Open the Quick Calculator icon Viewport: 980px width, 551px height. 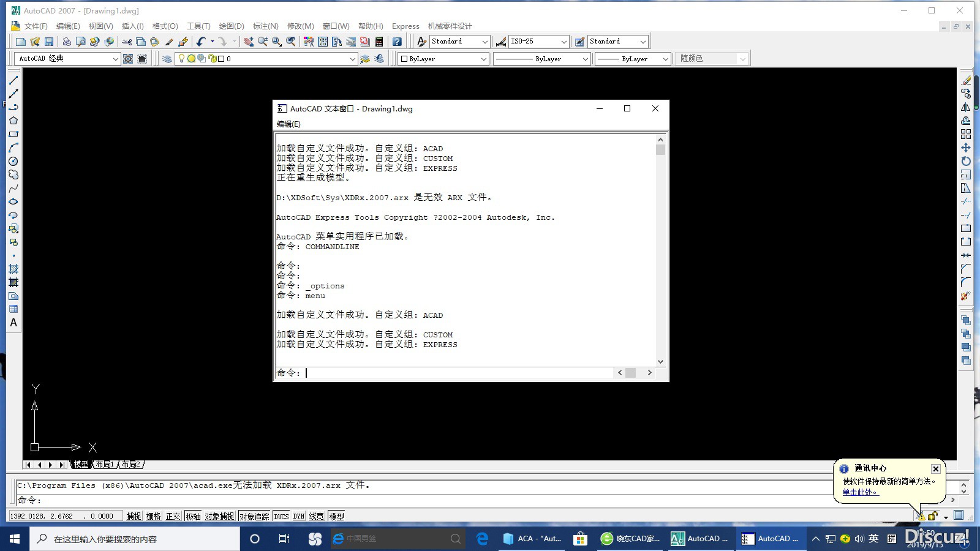pos(379,42)
